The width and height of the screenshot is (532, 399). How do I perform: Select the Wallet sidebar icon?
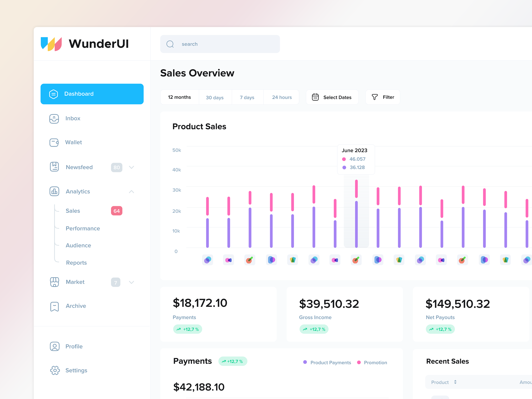(54, 142)
